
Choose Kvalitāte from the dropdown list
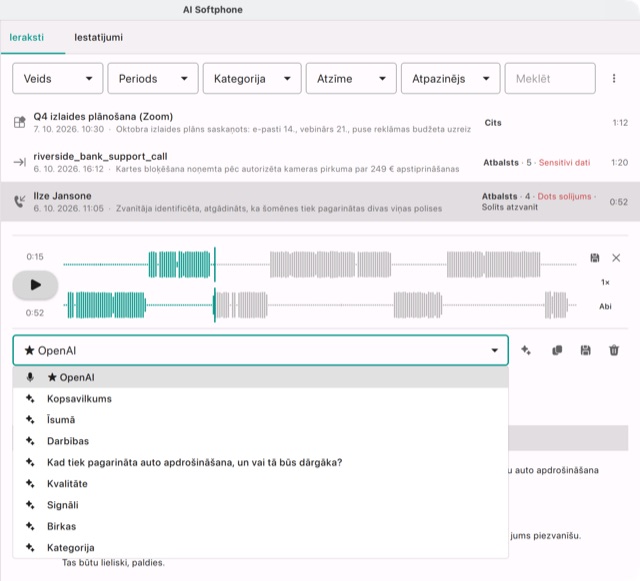(x=260, y=483)
